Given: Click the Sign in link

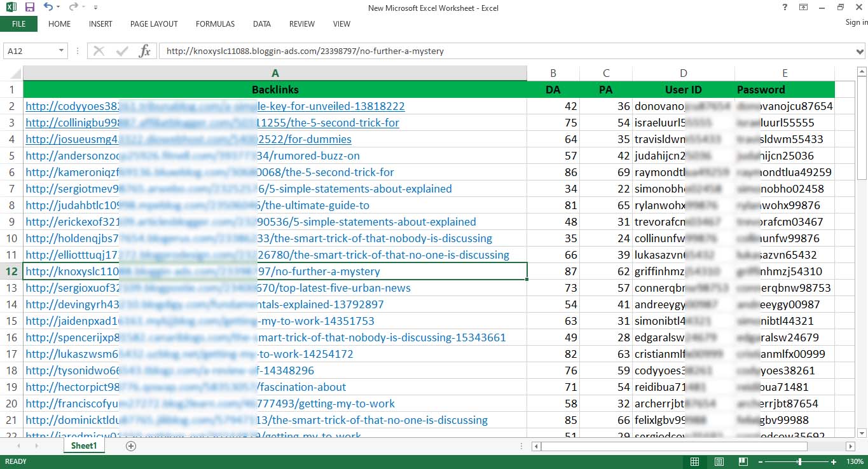Looking at the screenshot, I should [856, 22].
